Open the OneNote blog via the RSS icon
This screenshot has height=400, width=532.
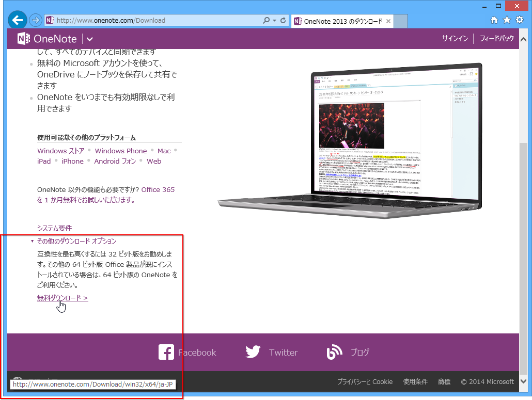(x=334, y=352)
